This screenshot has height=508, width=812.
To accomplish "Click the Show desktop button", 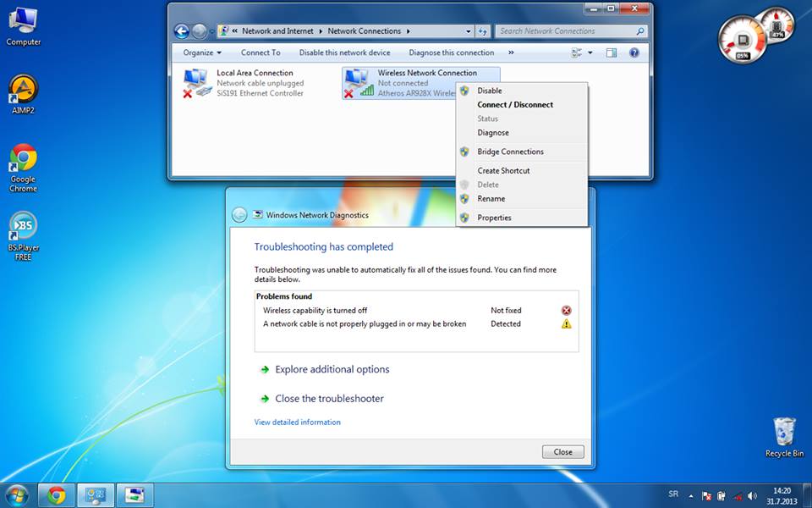I will 808,495.
